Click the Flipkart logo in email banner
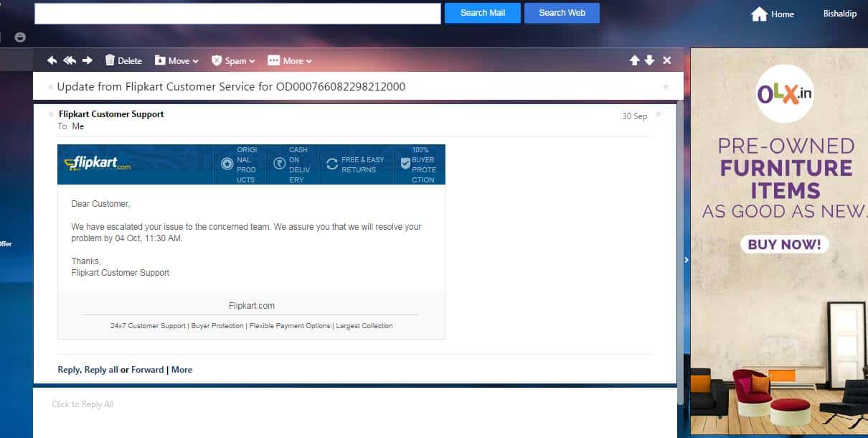 98,164
